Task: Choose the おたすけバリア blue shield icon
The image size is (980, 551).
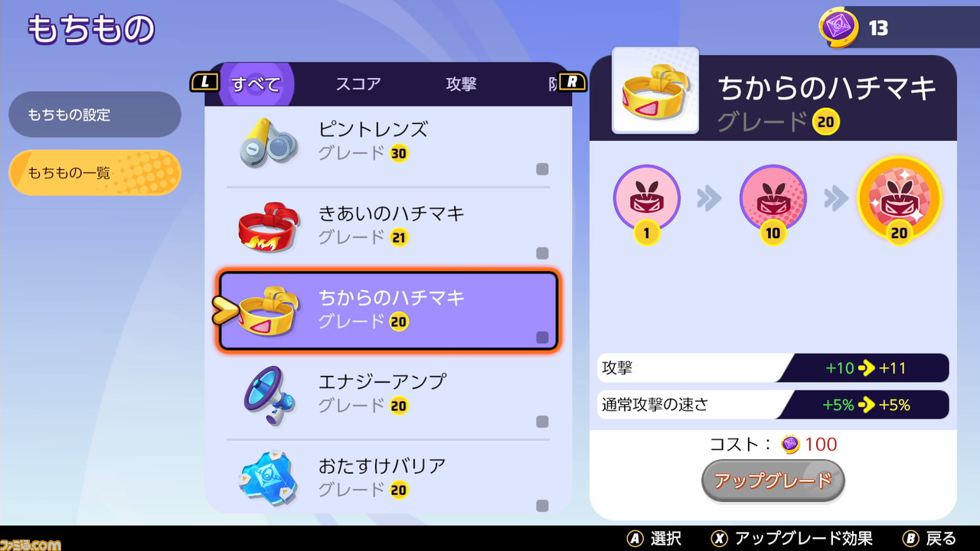Action: point(267,475)
